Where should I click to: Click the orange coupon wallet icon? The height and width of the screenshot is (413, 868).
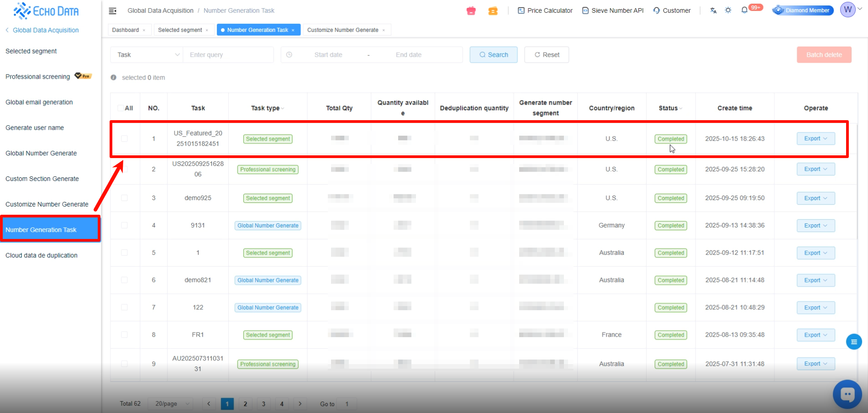point(493,11)
